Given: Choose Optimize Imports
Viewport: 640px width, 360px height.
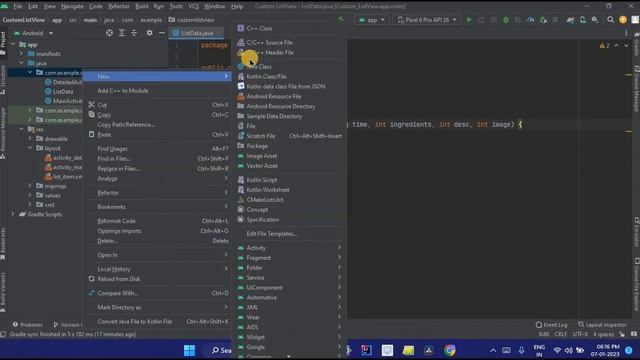Looking at the screenshot, I should click(158, 231).
